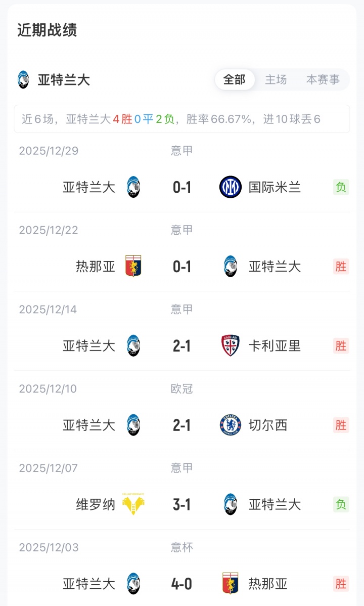Click Atalanta logo in the Verona match
The height and width of the screenshot is (606, 364).
click(230, 504)
